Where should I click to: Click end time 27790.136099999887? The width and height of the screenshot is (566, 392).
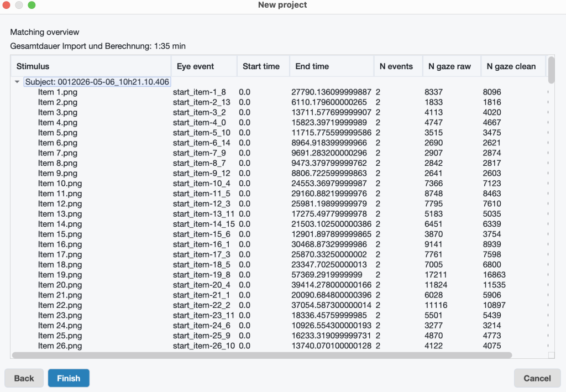(332, 92)
